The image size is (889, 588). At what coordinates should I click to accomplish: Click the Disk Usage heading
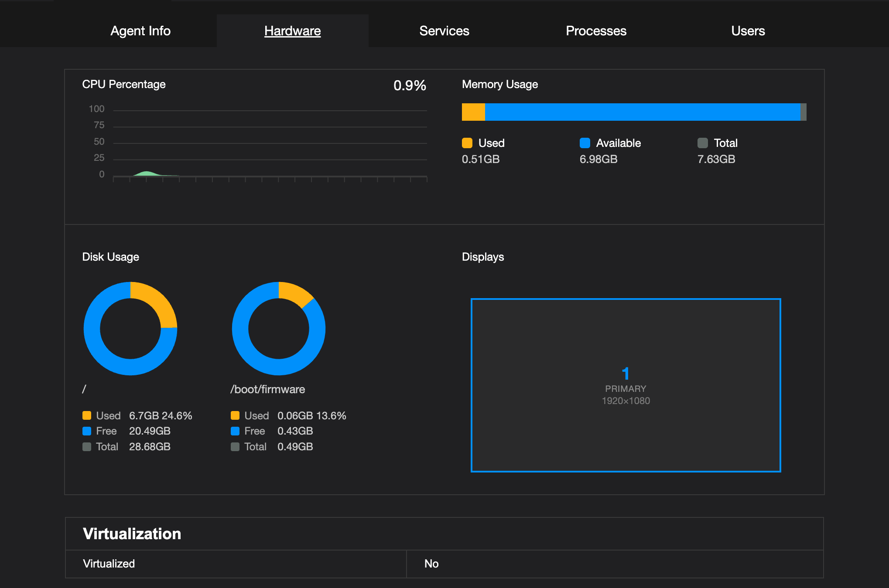111,257
